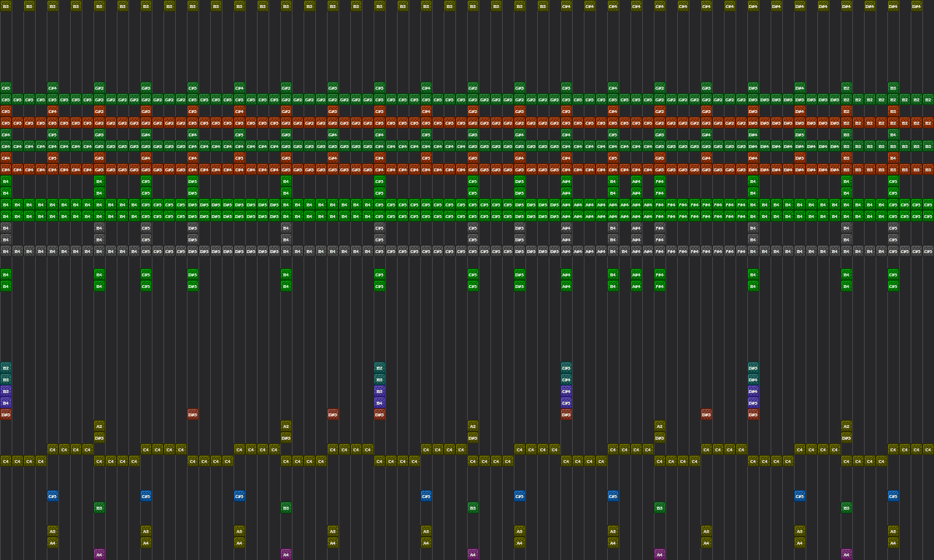Click the last magenta A4 note
The image size is (934, 560).
pos(846,554)
